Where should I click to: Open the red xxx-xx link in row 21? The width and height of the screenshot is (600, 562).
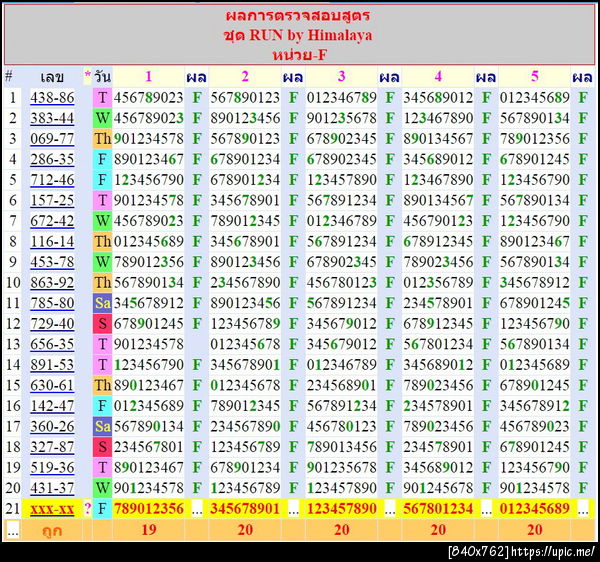pyautogui.click(x=52, y=509)
